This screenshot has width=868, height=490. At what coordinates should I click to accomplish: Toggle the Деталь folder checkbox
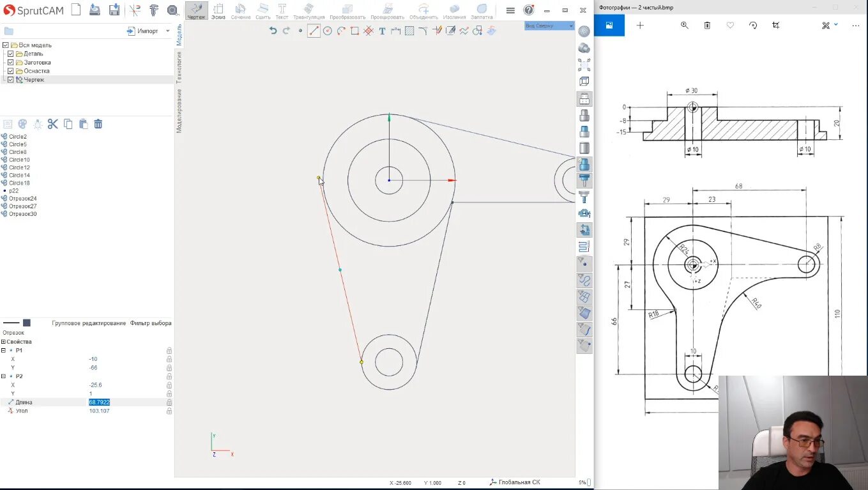11,54
